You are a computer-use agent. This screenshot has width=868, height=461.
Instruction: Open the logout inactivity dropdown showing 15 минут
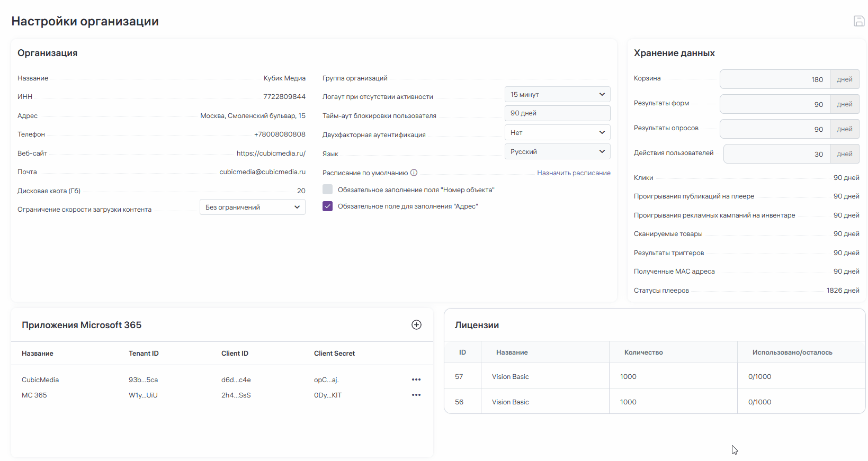coord(557,94)
